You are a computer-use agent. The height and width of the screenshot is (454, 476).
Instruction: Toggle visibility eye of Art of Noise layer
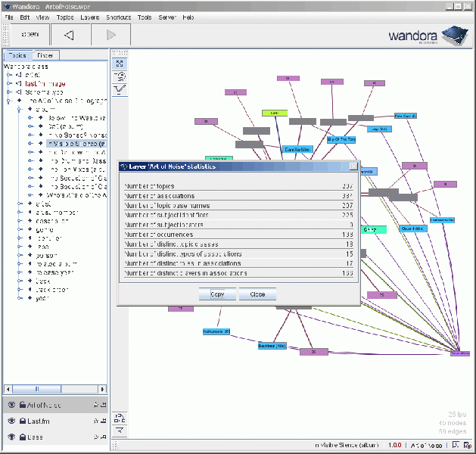(11, 406)
